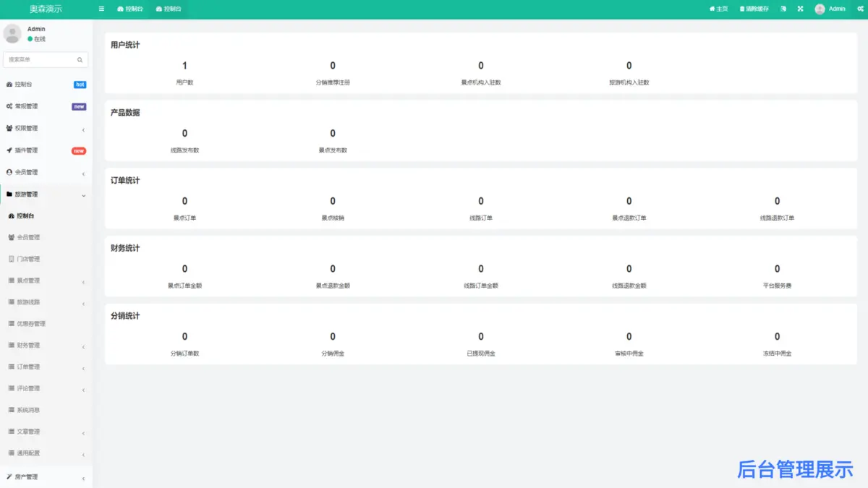Click the magnifier icon in the menu search box
Viewport: 868px width, 488px height.
point(80,60)
